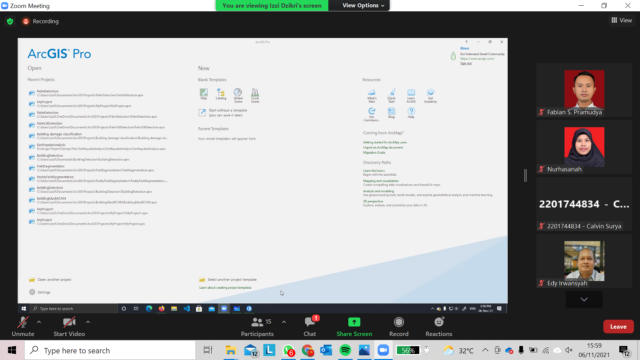Click the red Leave button
The height and width of the screenshot is (360, 640).
pyautogui.click(x=618, y=327)
